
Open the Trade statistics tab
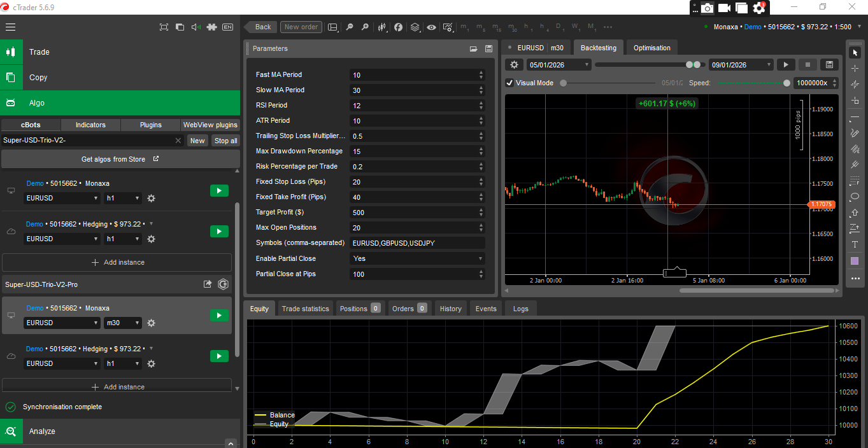pyautogui.click(x=306, y=309)
